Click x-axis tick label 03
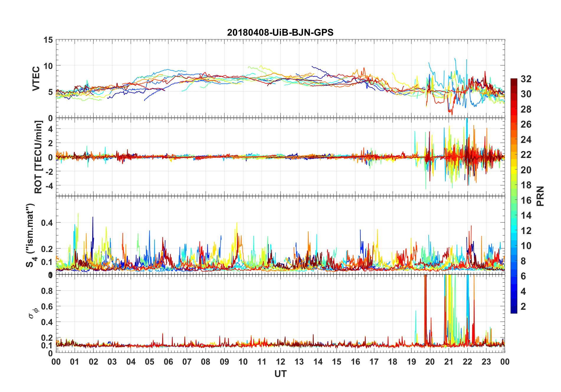Screen dimensions: 561x392 [x=112, y=362]
